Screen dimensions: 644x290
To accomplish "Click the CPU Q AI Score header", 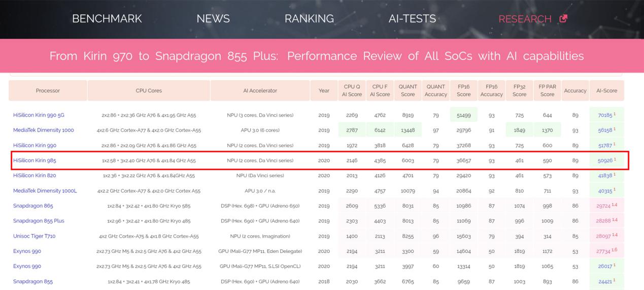I will 352,90.
